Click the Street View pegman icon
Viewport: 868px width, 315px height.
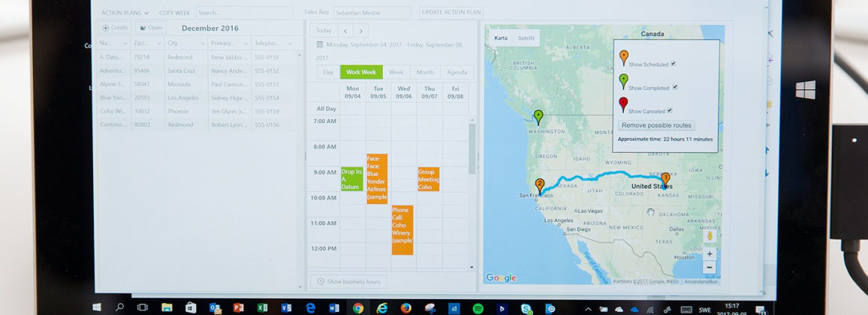pos(710,236)
